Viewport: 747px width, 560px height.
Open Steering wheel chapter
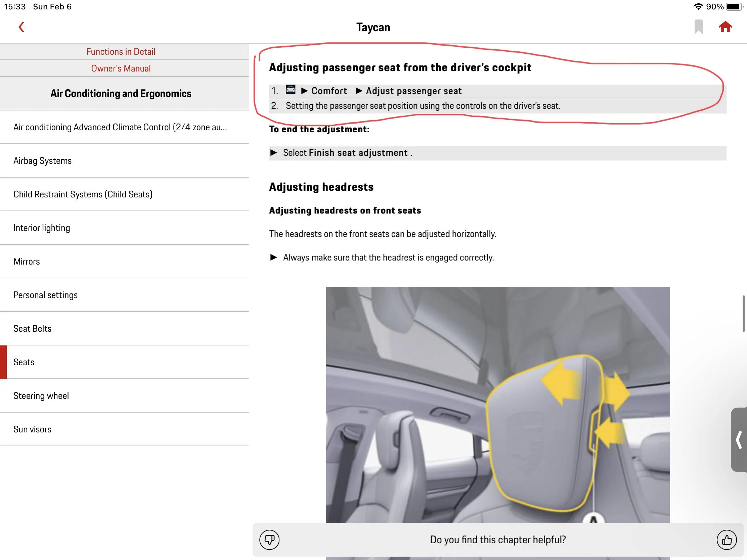coord(124,395)
